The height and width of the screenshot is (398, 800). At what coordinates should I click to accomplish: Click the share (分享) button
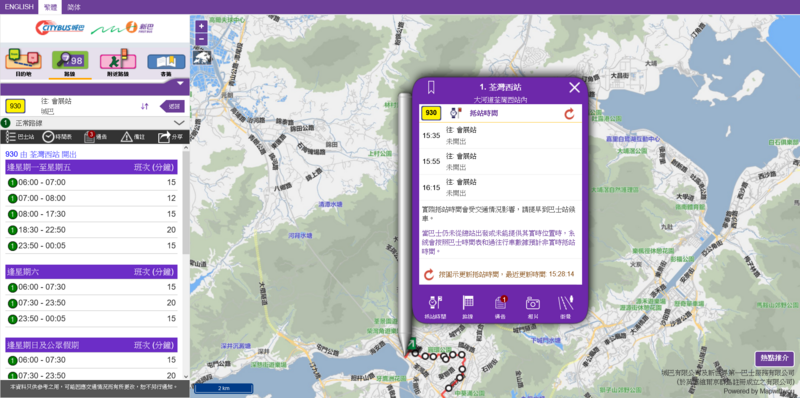tap(170, 137)
